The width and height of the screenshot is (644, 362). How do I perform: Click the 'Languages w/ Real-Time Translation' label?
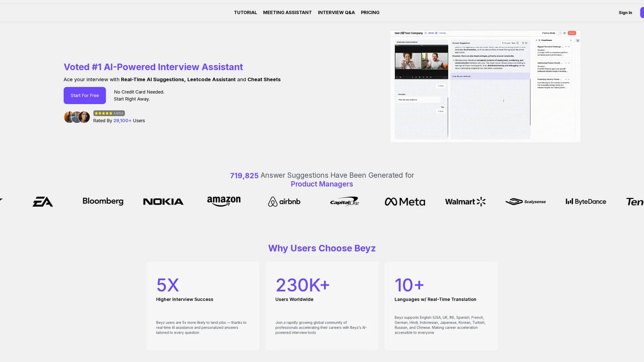435,299
